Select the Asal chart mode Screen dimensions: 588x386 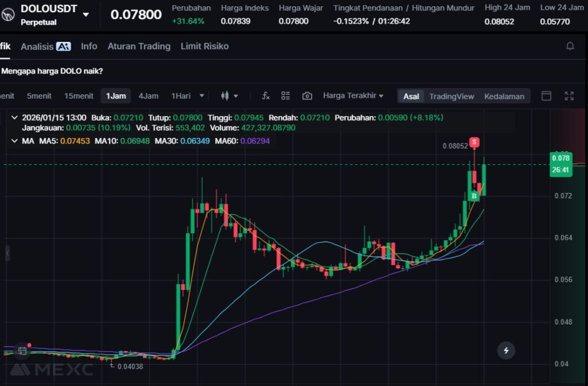click(x=411, y=96)
